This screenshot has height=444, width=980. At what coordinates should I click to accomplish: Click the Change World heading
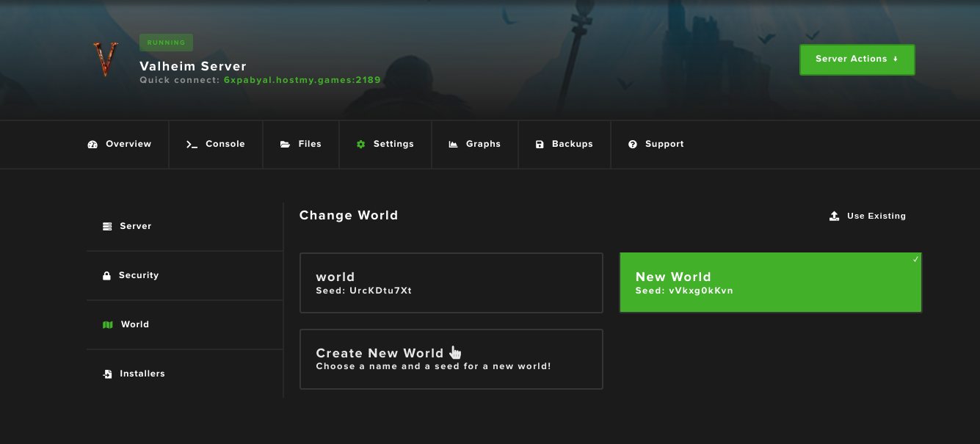click(349, 215)
